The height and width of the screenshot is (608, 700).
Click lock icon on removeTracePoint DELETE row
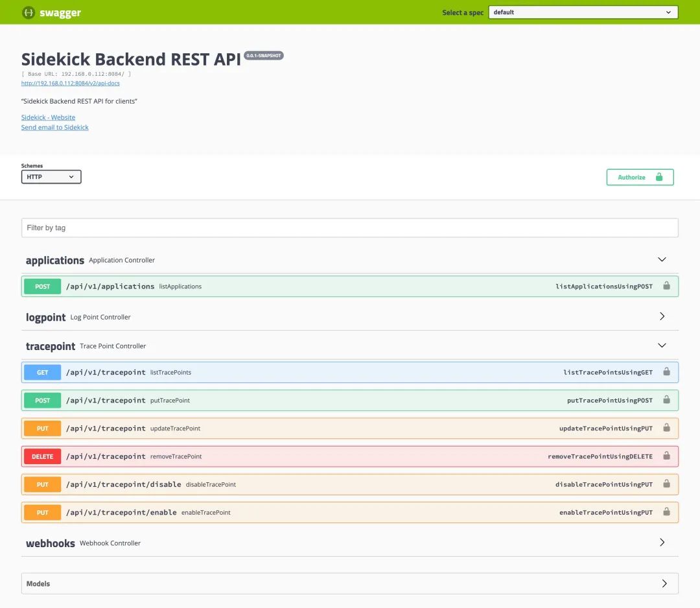[x=666, y=456]
